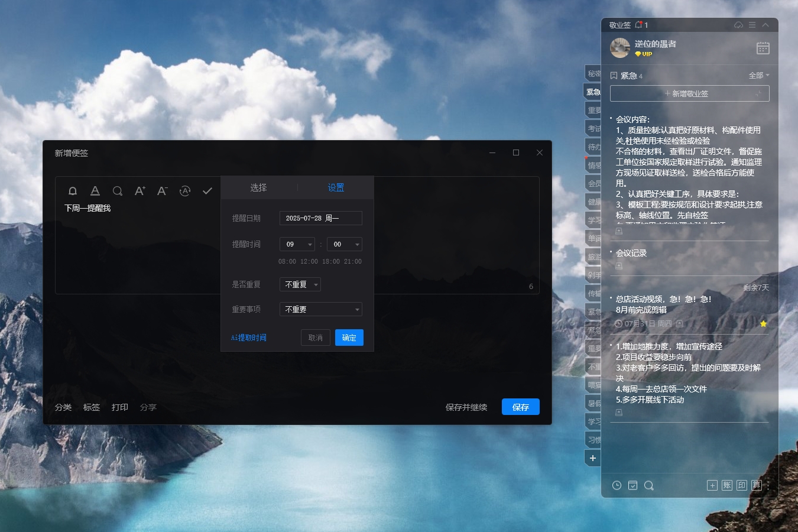Image resolution: width=798 pixels, height=532 pixels.
Task: Open the hour dropdown showing 09
Action: click(x=297, y=244)
